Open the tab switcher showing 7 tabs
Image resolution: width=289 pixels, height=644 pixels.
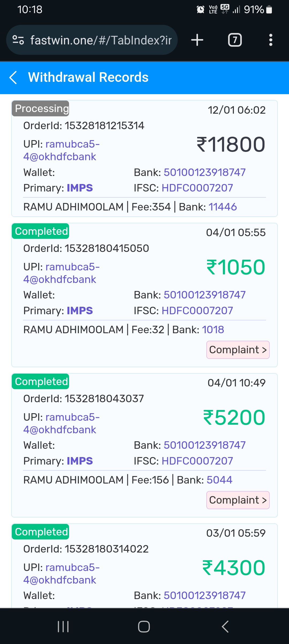tap(235, 40)
